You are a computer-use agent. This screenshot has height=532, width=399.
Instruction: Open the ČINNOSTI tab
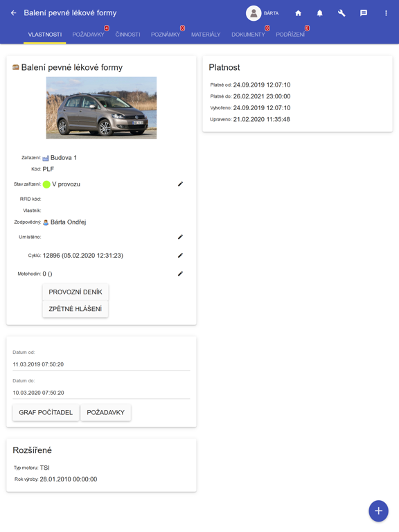127,35
